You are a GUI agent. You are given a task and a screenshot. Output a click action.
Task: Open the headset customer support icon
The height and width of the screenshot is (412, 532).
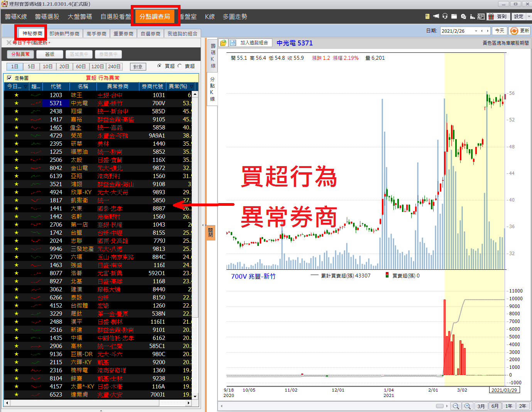pos(445,17)
